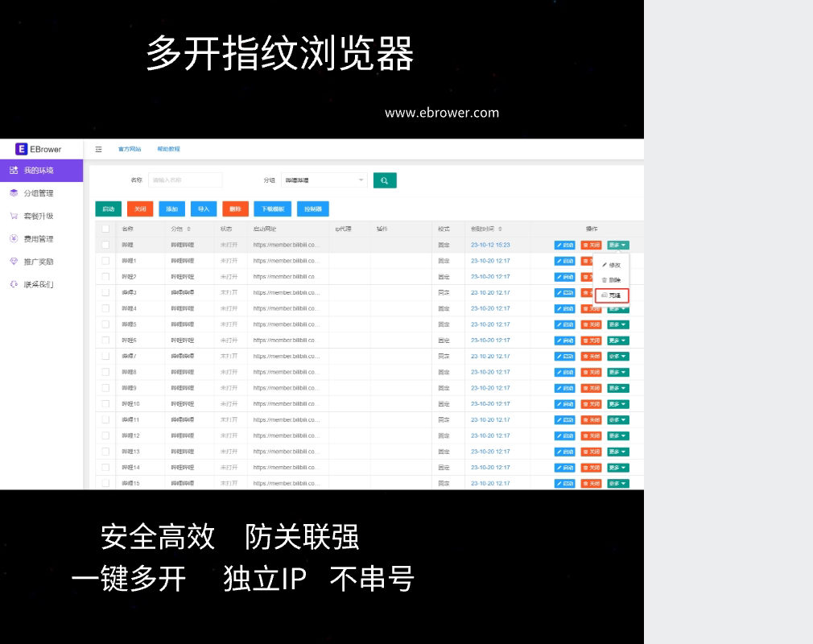This screenshot has height=644, width=813.
Task: Open the 更多 dropdown in row 哔哩9
Action: pos(618,388)
